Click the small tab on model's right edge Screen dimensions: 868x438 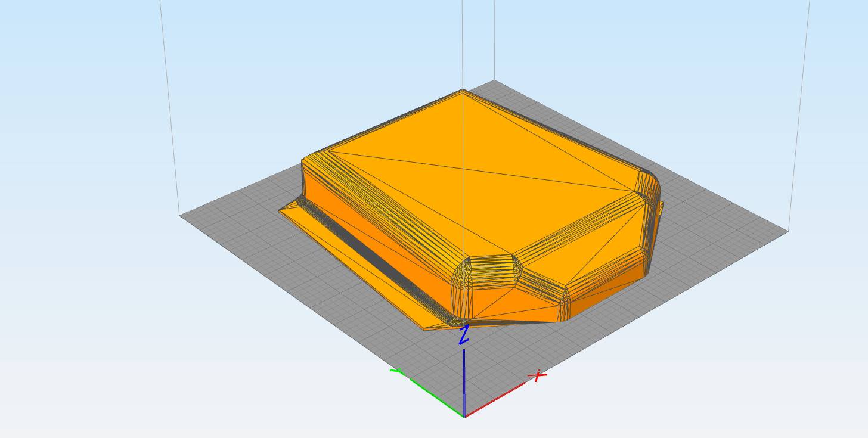661,209
